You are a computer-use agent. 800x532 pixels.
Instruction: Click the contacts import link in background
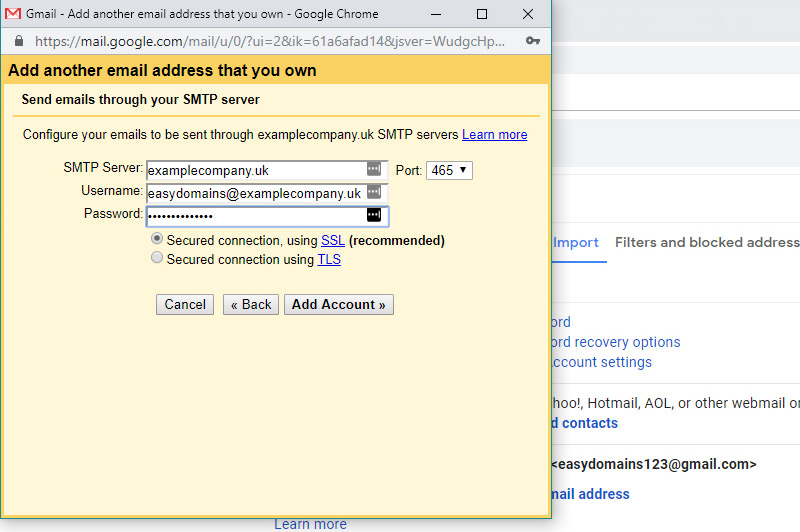[585, 423]
